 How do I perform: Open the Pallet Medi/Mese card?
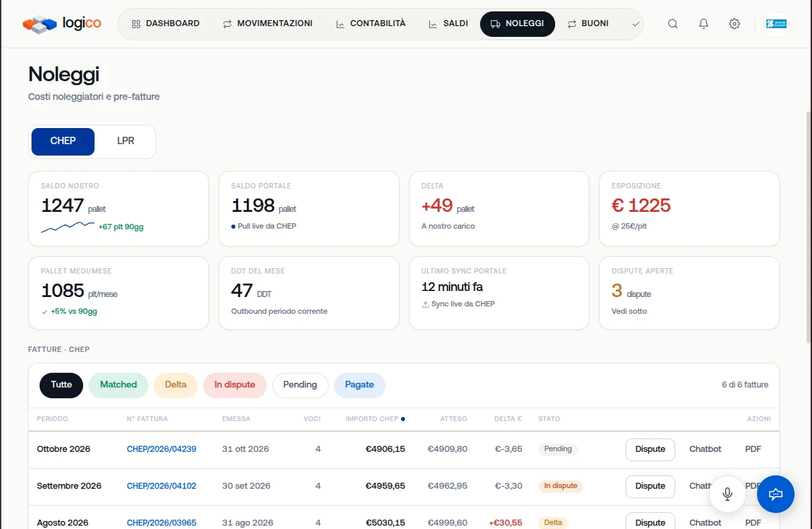coord(119,293)
